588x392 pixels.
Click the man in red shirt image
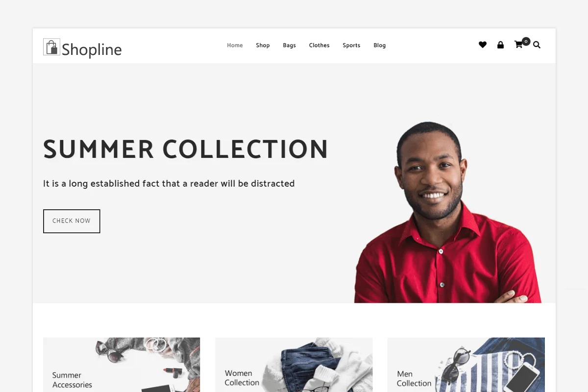coord(448,212)
